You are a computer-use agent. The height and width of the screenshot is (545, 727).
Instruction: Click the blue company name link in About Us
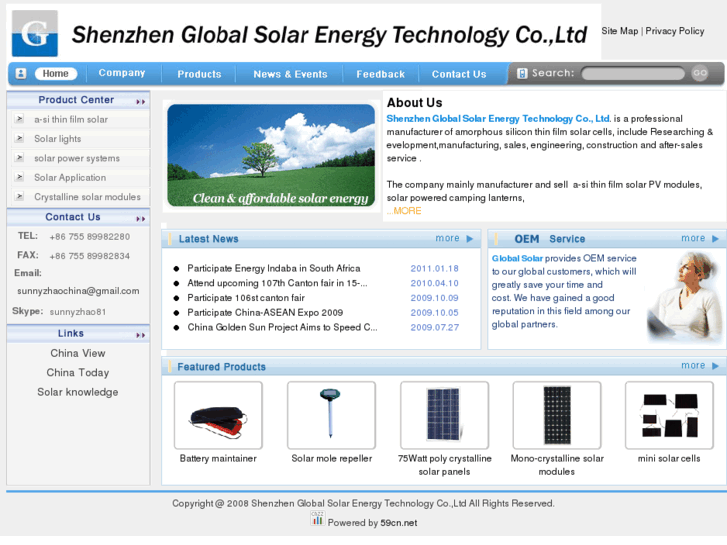[x=499, y=118]
